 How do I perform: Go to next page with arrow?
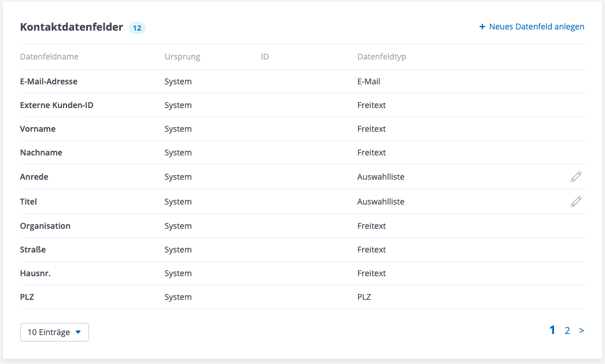coord(581,330)
